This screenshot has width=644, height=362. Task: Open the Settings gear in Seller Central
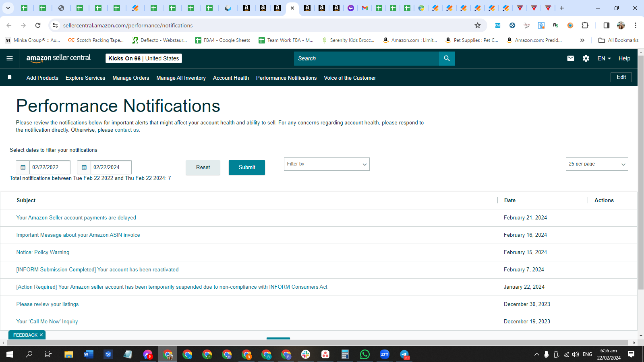(x=586, y=58)
